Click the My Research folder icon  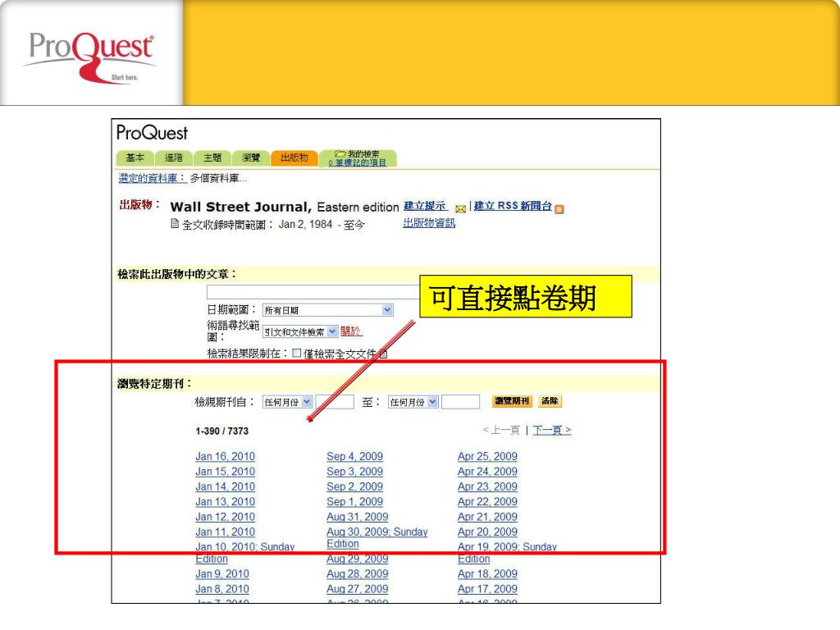340,153
